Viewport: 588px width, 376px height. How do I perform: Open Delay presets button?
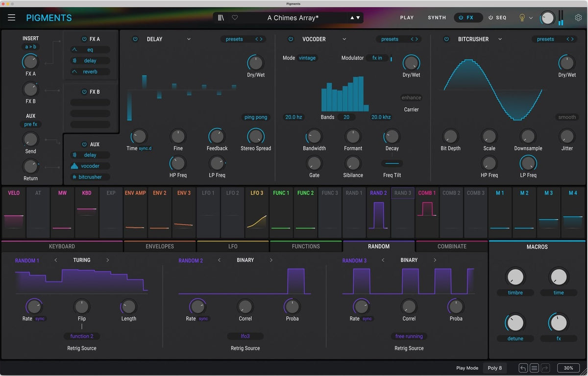(x=234, y=39)
